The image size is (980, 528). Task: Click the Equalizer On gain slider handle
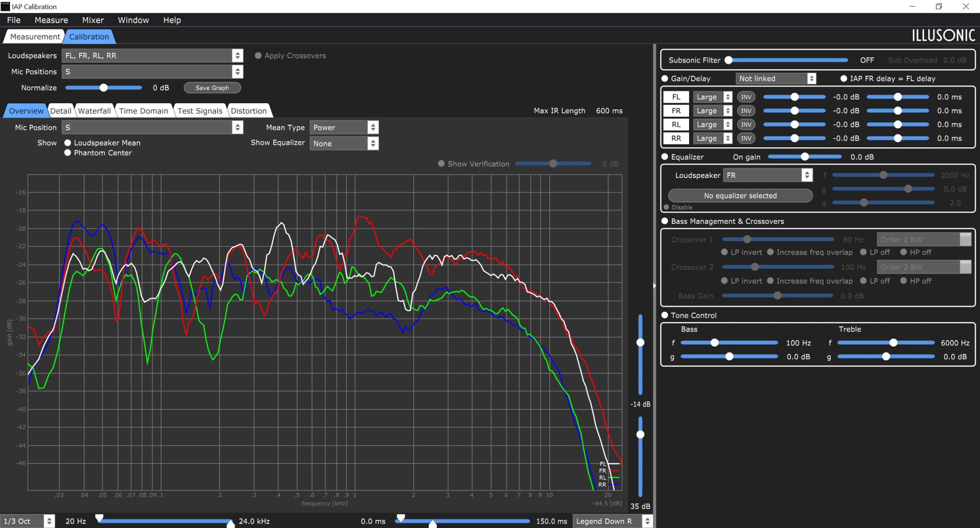click(805, 157)
